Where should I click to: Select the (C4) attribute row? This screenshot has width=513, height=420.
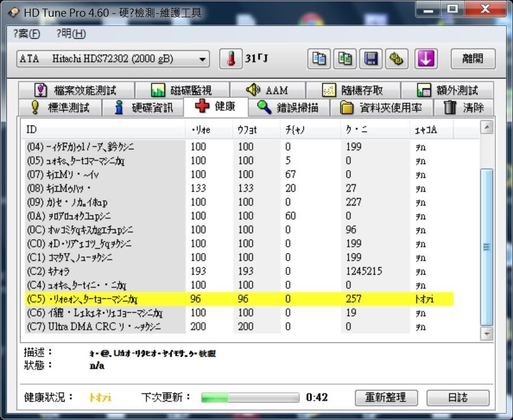(x=239, y=285)
